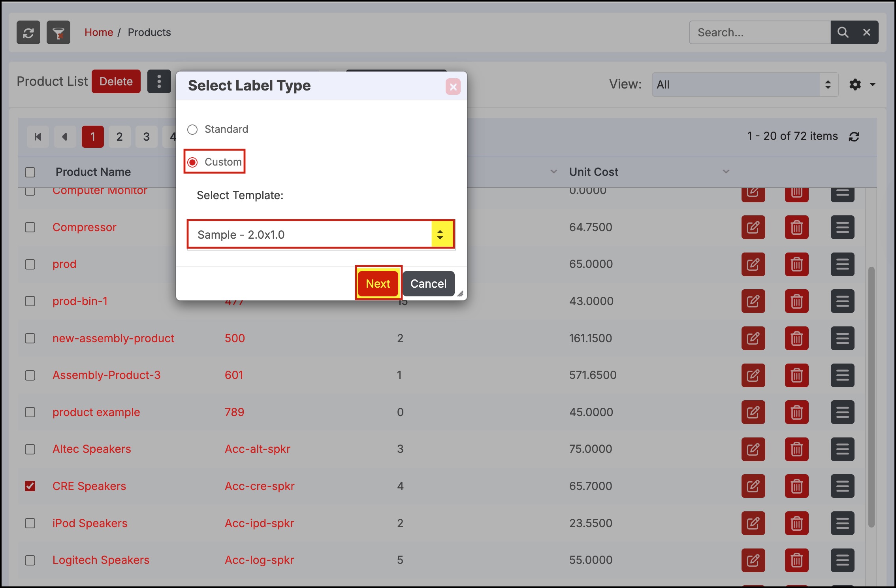Click reload icon next to 72 items

[854, 137]
